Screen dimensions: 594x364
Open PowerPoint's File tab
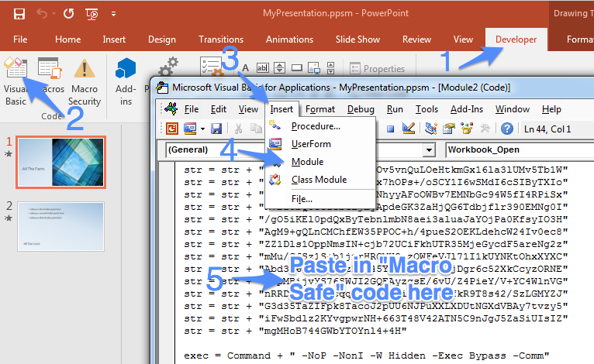point(20,39)
